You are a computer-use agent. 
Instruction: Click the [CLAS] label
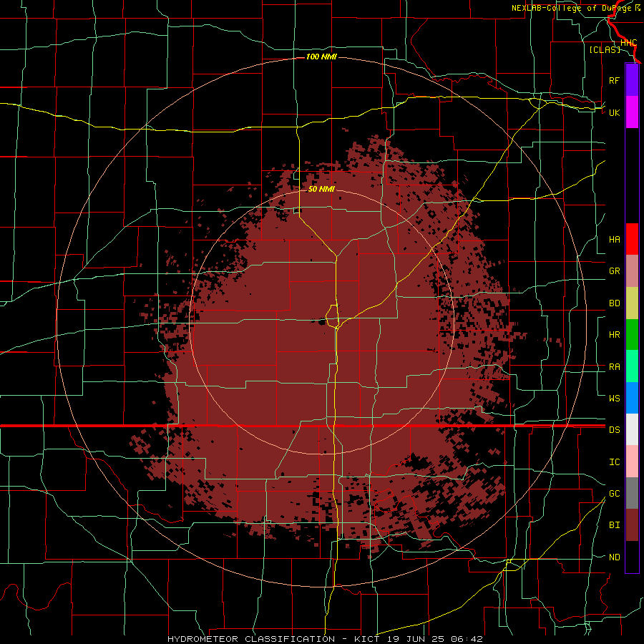tap(605, 49)
